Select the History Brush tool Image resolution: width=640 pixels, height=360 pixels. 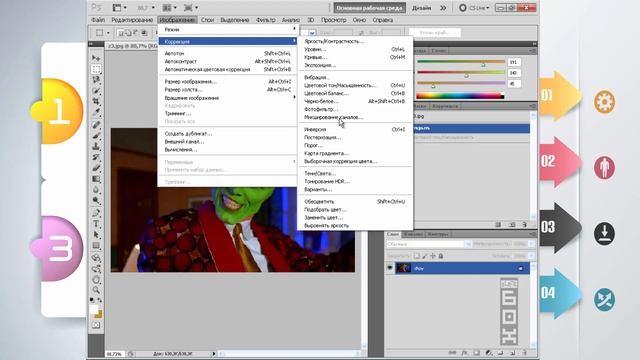(x=96, y=157)
